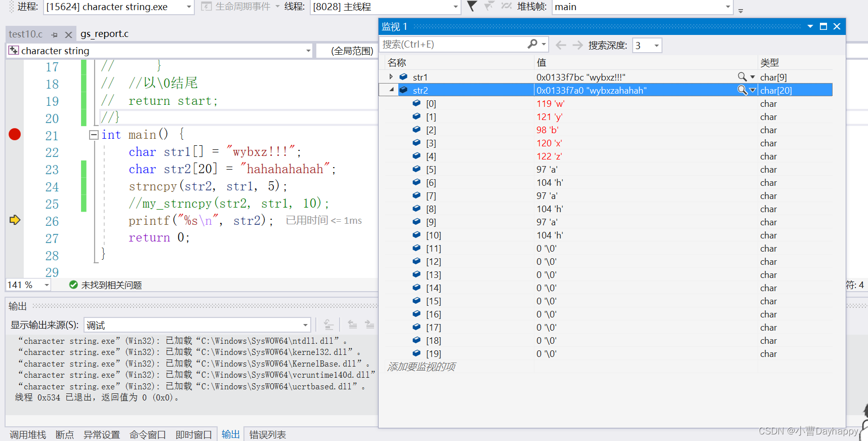This screenshot has height=441, width=868.
Task: Open the 搜索深度 dropdown with value 3
Action: click(647, 45)
